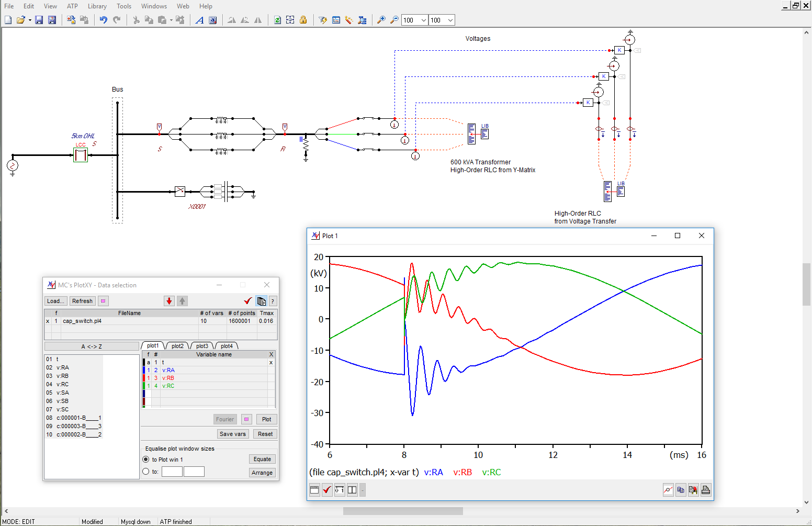
Task: Click the blue color swatch for v:RA
Action: click(x=144, y=370)
